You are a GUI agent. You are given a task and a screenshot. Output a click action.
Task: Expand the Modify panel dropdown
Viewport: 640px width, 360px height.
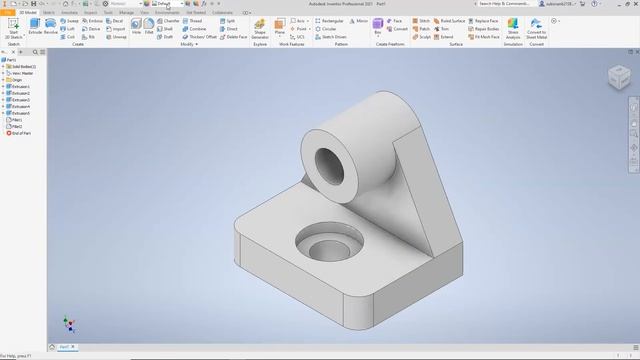point(189,44)
